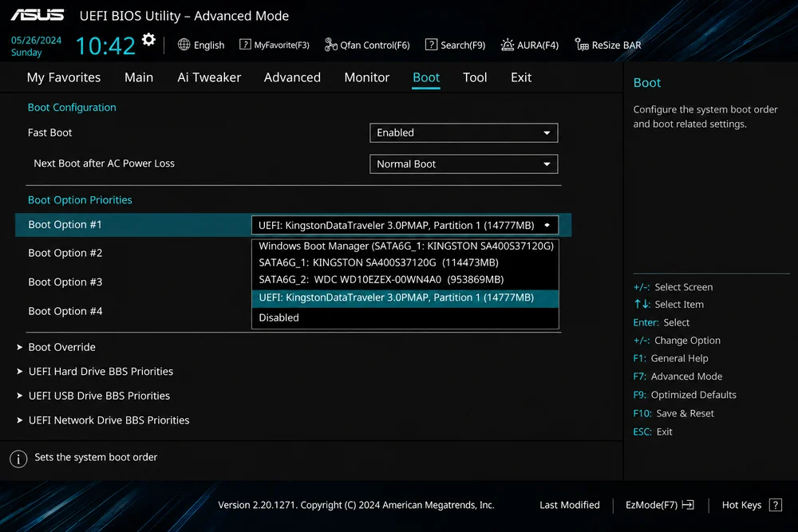Select Boot Option #2 row

coord(65,253)
